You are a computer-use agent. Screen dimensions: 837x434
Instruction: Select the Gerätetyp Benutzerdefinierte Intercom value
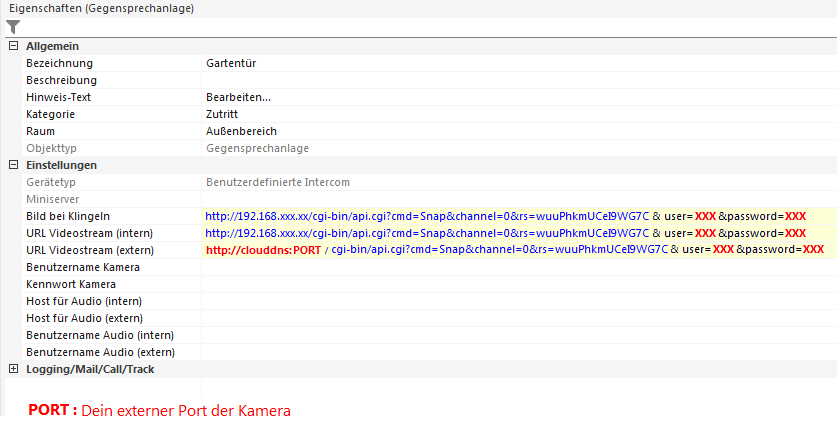[278, 182]
